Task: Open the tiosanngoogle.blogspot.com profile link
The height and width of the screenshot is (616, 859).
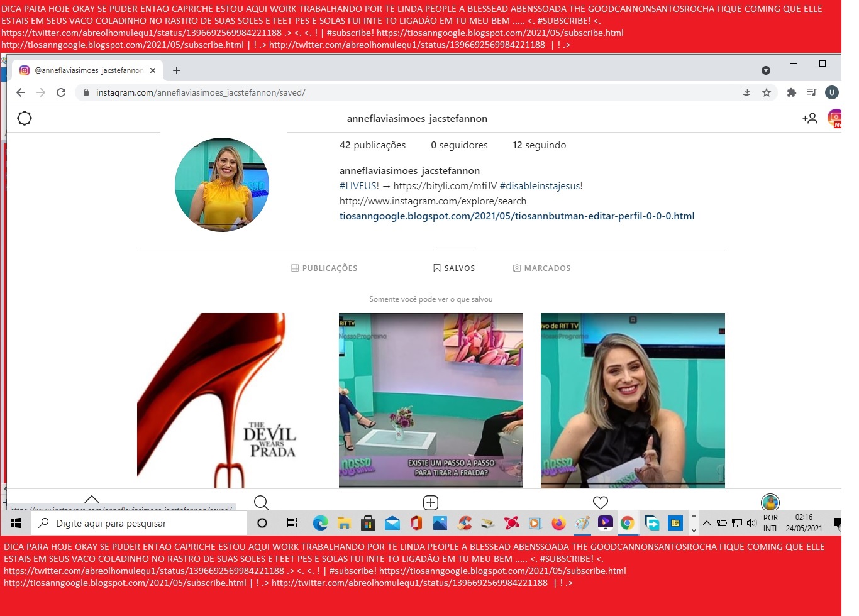Action: click(517, 216)
